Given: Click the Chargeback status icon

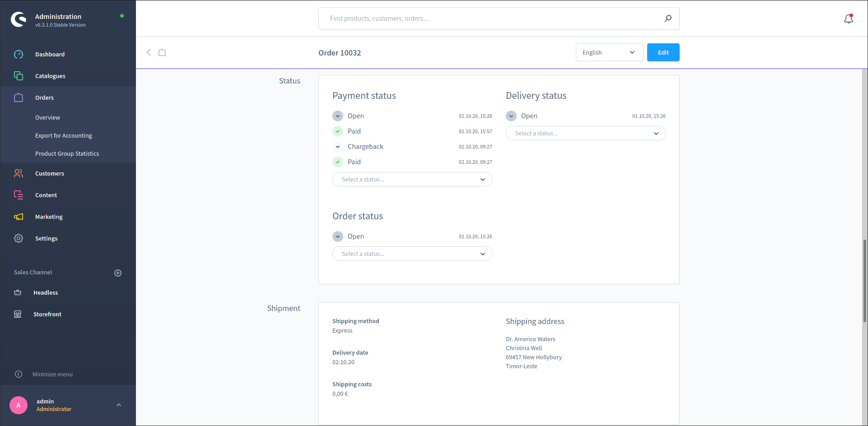Looking at the screenshot, I should (338, 147).
